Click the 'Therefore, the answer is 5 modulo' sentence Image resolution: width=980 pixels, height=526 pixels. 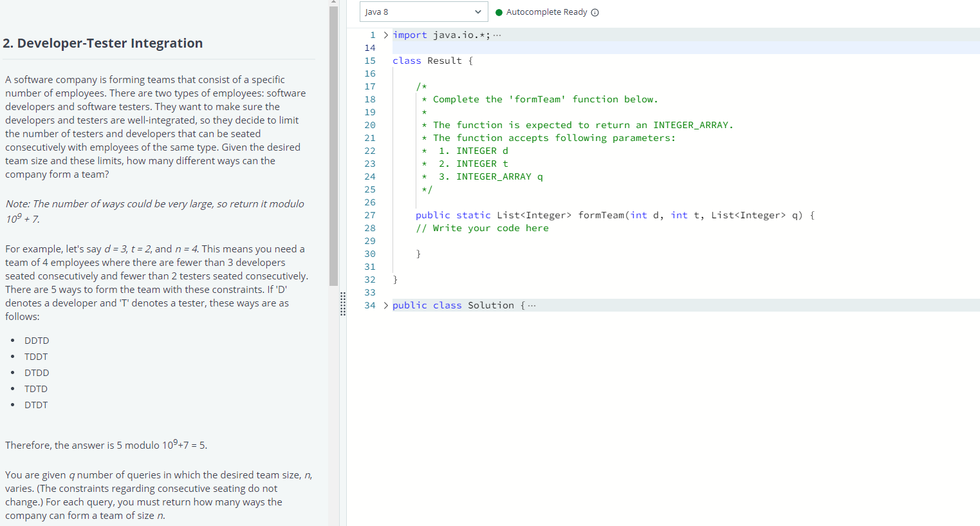106,445
